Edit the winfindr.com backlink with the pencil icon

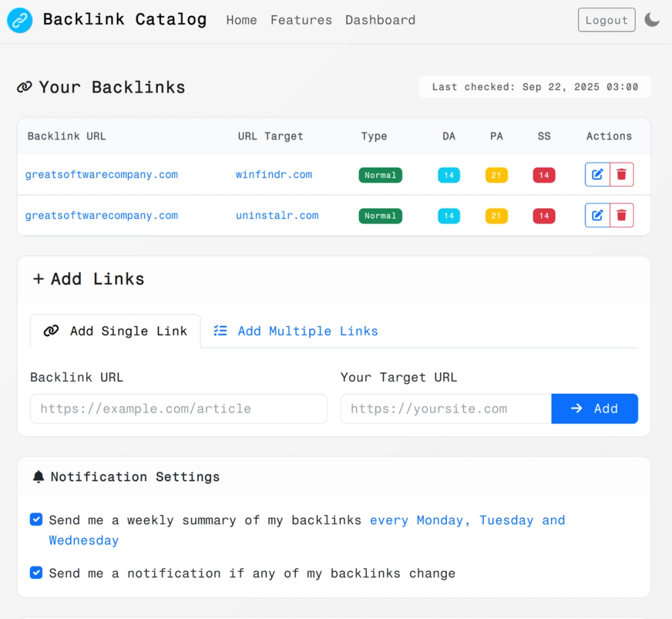(597, 174)
